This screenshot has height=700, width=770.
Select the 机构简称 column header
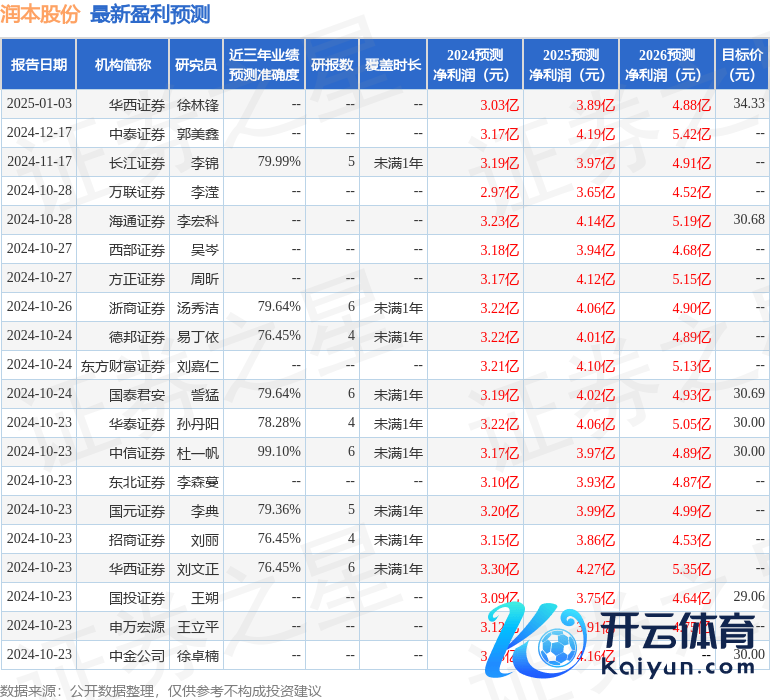[x=122, y=65]
